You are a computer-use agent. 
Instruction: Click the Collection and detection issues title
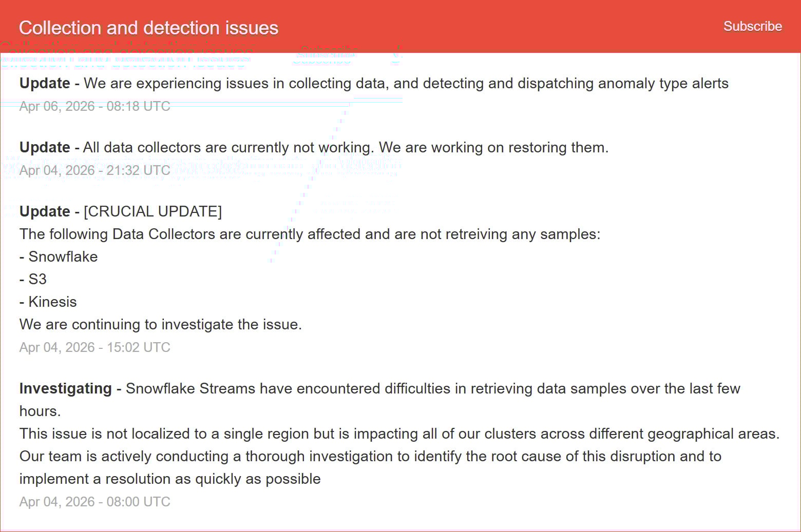click(x=148, y=28)
